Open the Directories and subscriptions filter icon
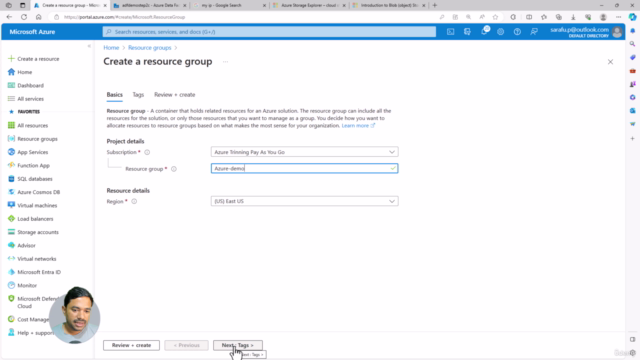Viewport: 640px width, 360px height. coord(467,32)
